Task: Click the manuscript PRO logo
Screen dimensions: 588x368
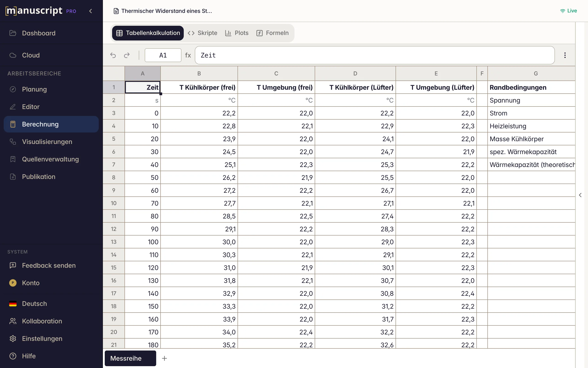Action: [41, 11]
